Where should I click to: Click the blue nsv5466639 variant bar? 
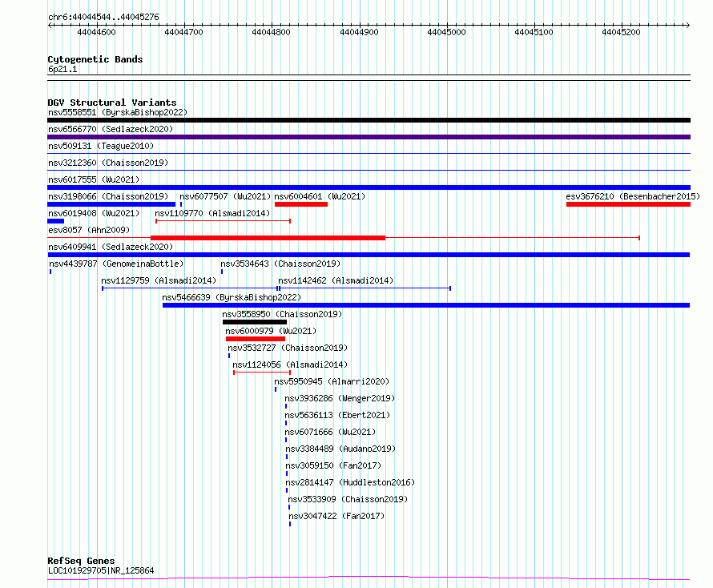[x=426, y=305]
